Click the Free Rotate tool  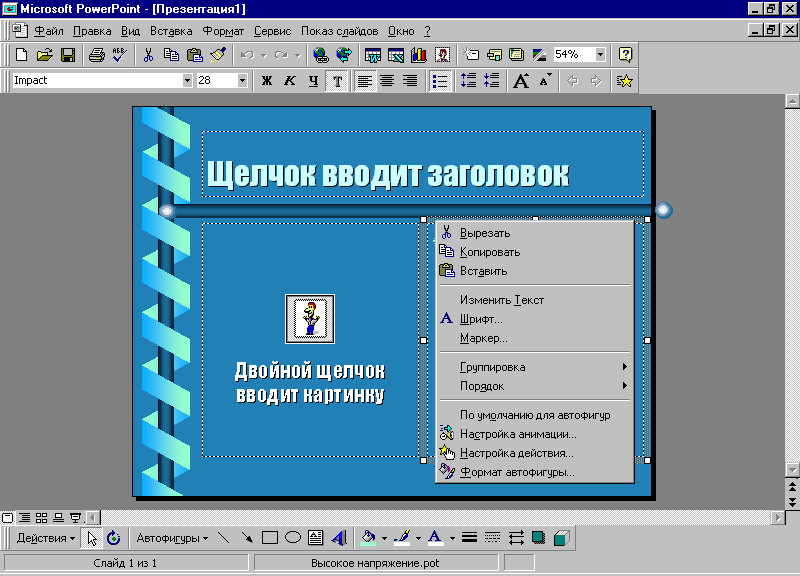[113, 538]
